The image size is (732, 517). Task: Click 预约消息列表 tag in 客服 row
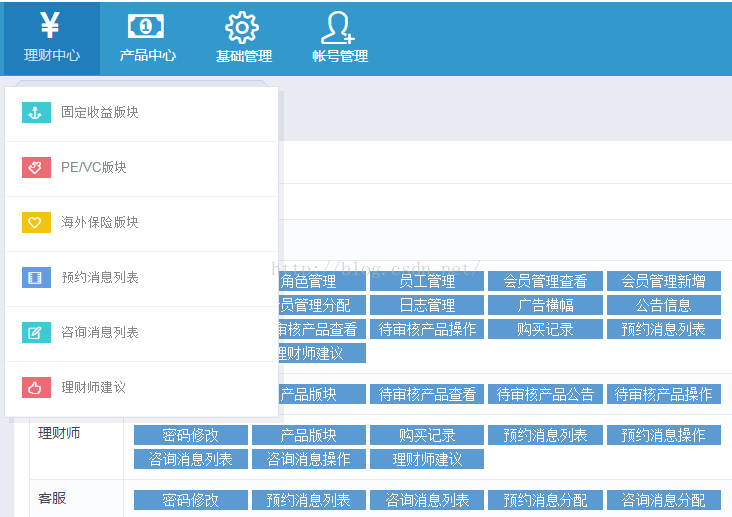pyautogui.click(x=309, y=500)
